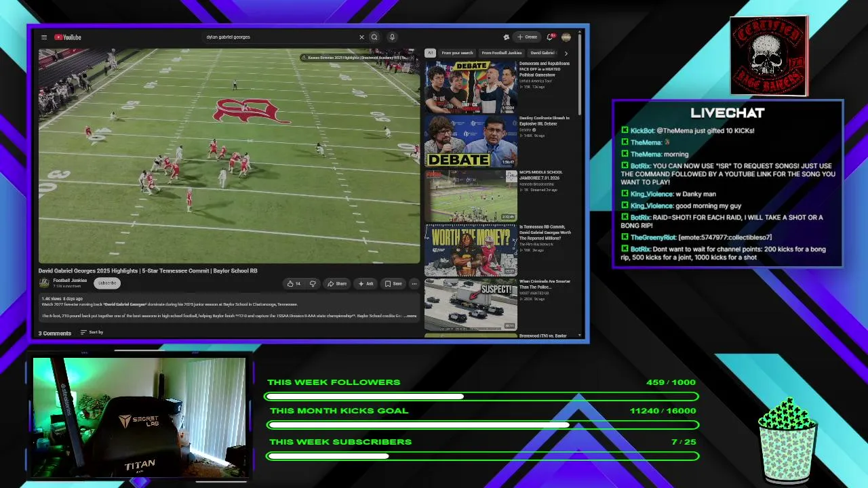The width and height of the screenshot is (868, 488).
Task: Click title 'Destiny Confronts Dinesh In Explosive IRL Debate'
Action: coord(545,121)
